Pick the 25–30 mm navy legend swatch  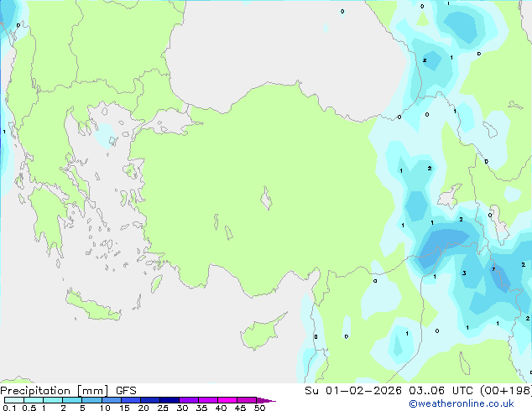click(x=170, y=400)
